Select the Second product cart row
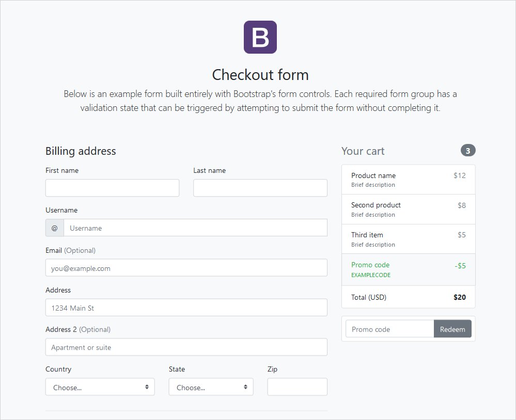Viewport: 516px width, 420px height. (x=408, y=209)
